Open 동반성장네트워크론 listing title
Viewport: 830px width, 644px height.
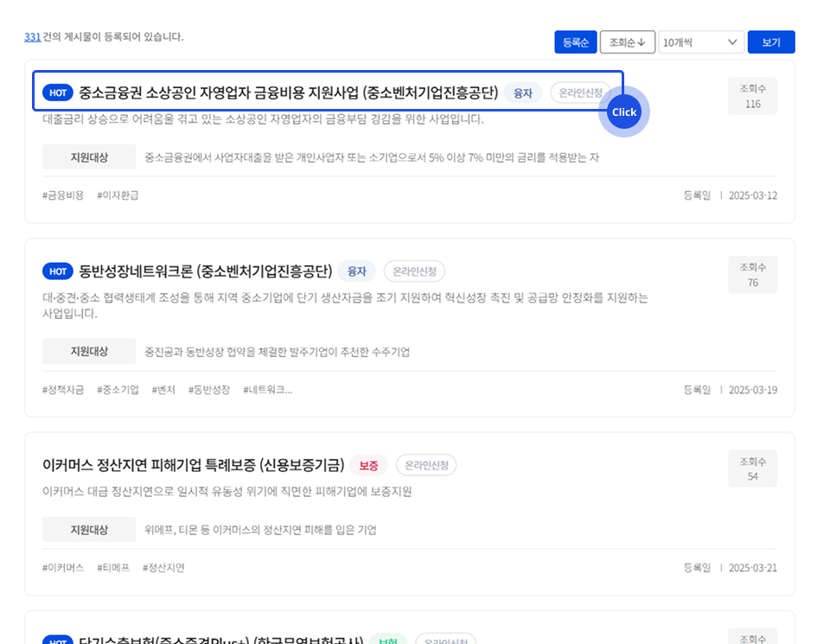click(x=206, y=271)
